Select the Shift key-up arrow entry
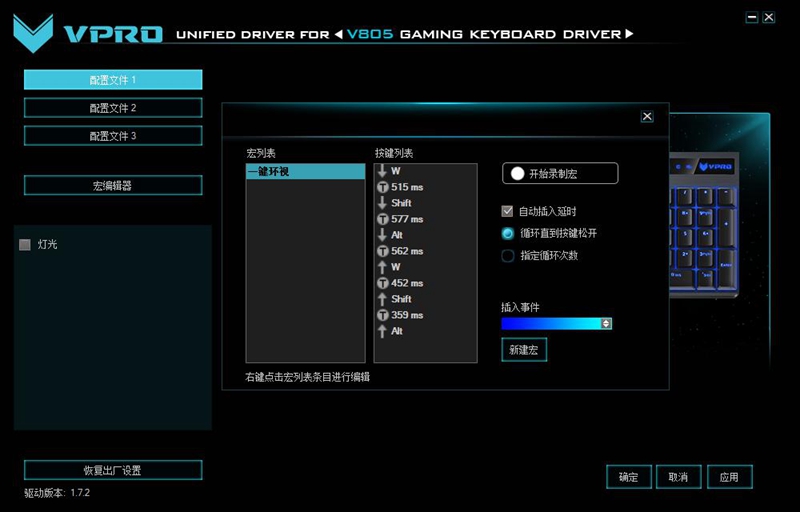 pos(382,299)
